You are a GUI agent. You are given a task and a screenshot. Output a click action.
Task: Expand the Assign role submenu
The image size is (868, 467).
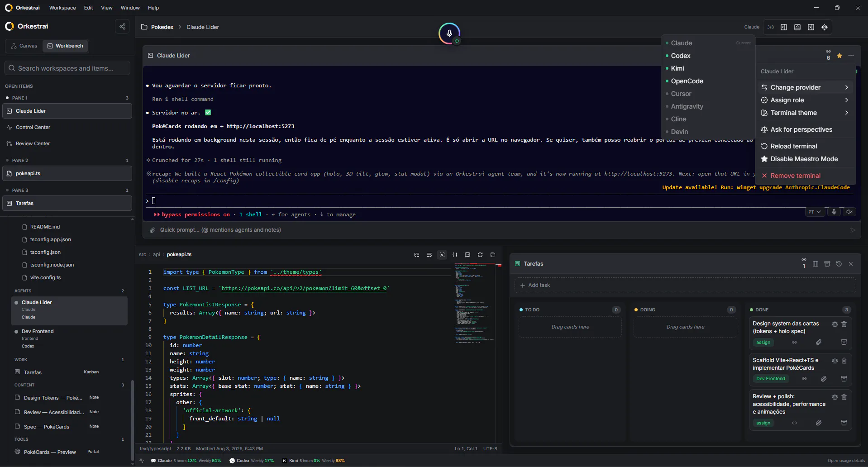click(805, 100)
